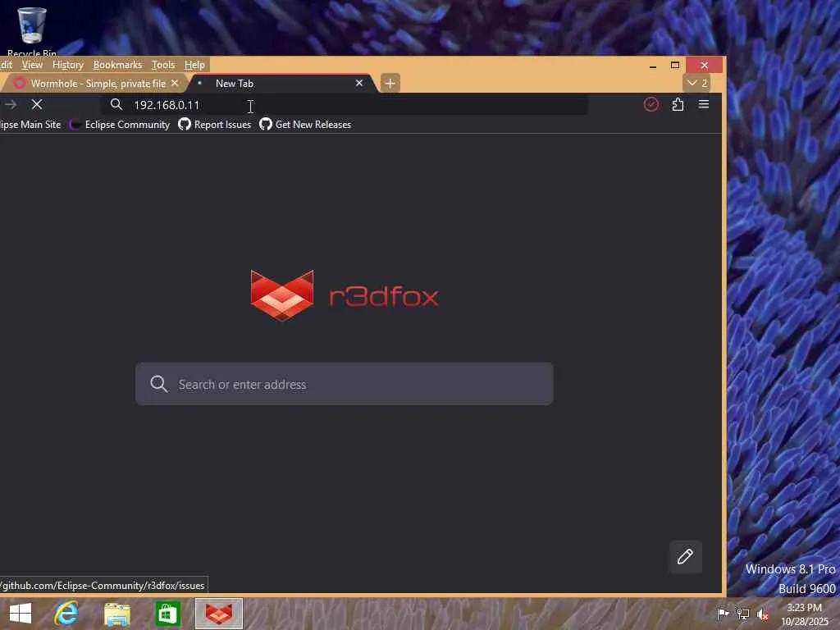Viewport: 840px width, 630px height.
Task: Select the New Tab tab
Action: 281,83
